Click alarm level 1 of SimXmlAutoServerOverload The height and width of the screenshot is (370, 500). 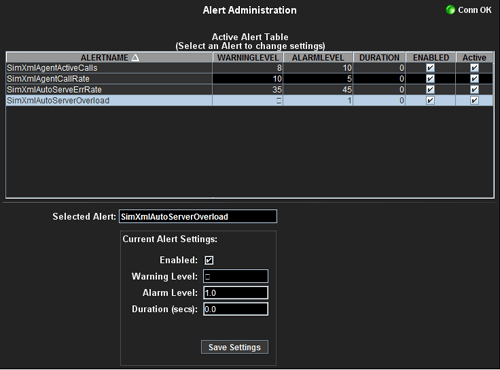click(350, 100)
